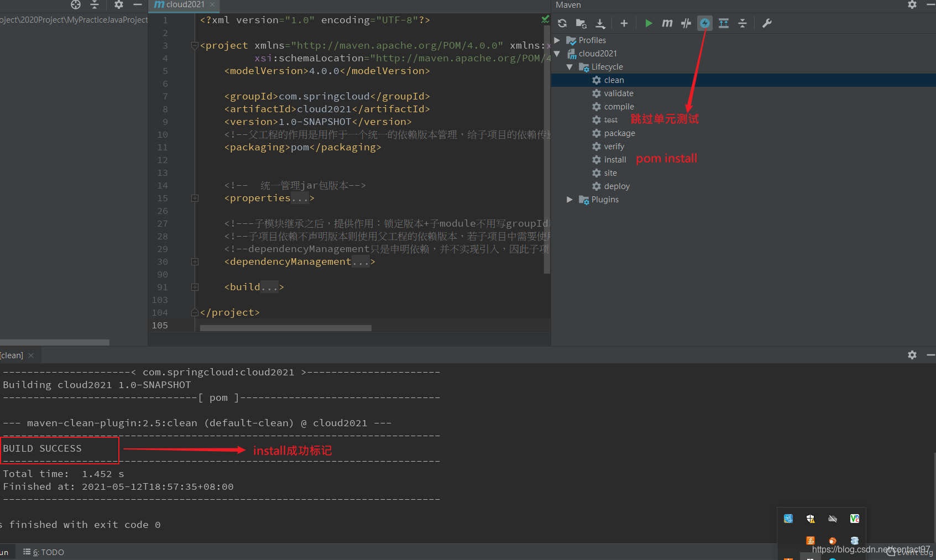Hide the Run tool window

[x=930, y=355]
